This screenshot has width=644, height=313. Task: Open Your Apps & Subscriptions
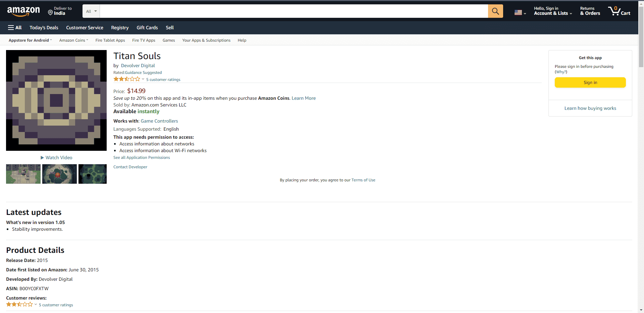pyautogui.click(x=206, y=40)
